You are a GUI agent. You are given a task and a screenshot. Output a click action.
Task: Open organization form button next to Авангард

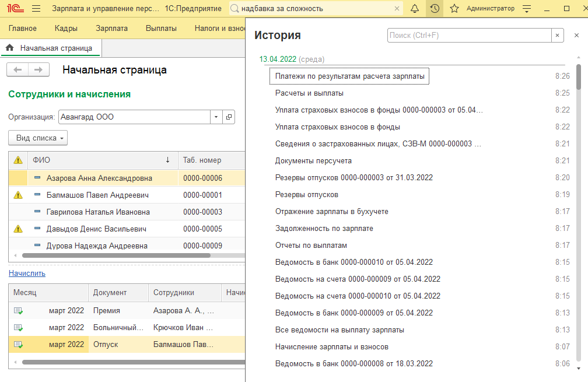(x=229, y=117)
